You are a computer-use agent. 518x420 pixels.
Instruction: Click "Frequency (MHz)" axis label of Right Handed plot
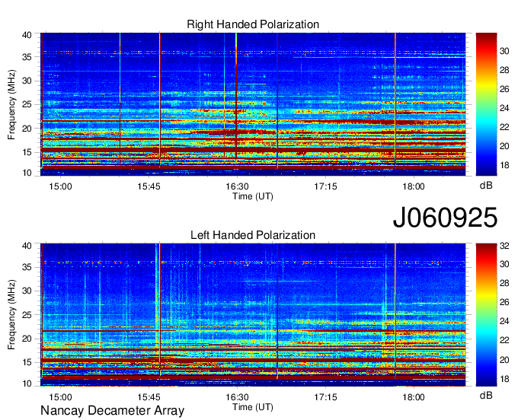click(x=11, y=104)
